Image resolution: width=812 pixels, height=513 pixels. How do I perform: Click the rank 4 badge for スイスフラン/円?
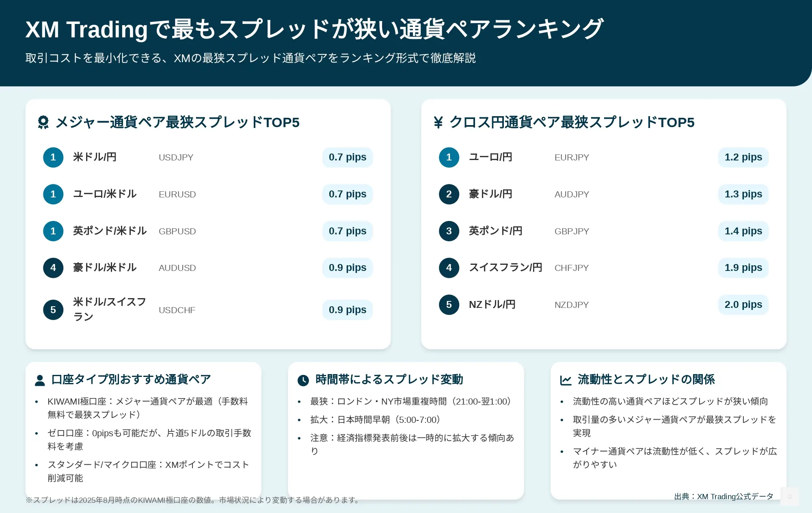pos(449,268)
